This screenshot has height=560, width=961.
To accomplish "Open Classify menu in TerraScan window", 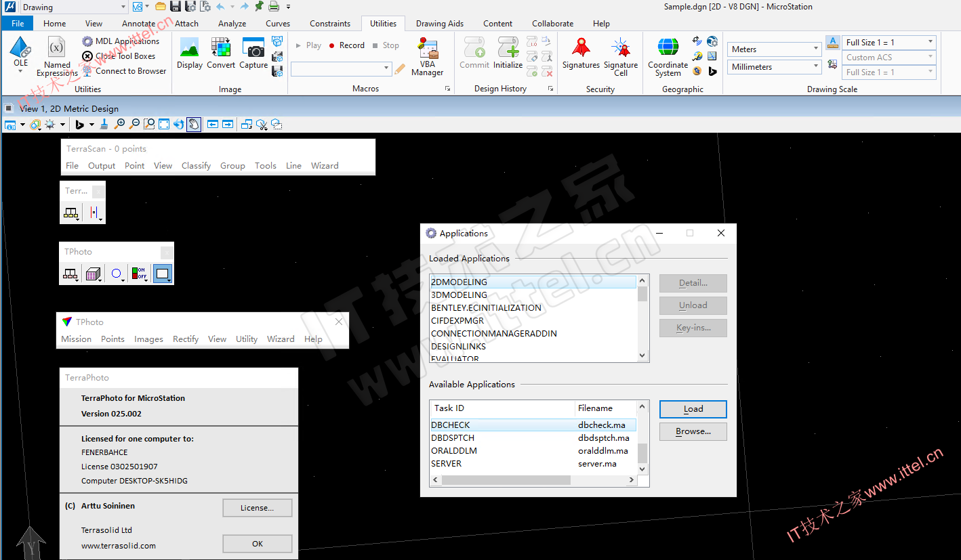I will 196,165.
